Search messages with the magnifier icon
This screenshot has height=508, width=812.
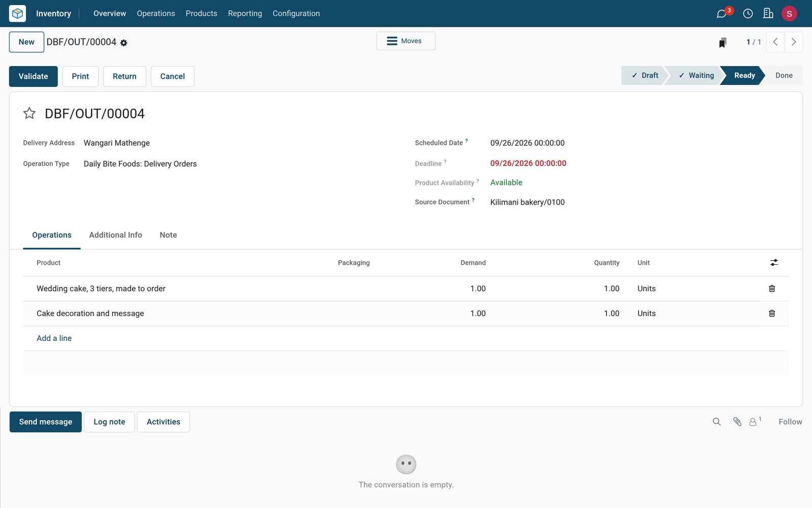717,422
